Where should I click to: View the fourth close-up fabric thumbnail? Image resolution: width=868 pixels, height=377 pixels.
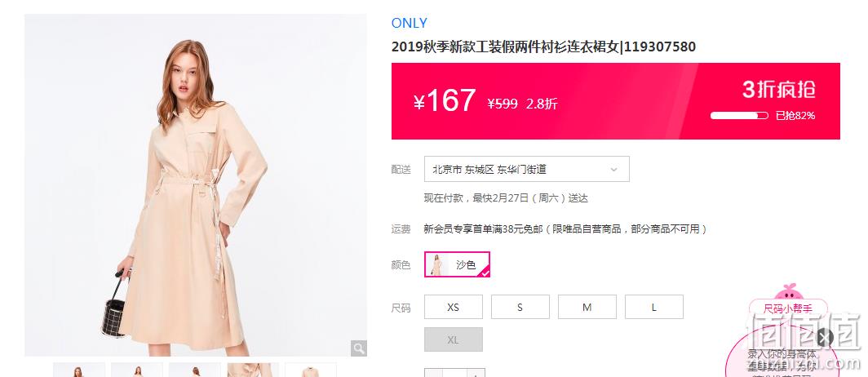[x=253, y=370]
